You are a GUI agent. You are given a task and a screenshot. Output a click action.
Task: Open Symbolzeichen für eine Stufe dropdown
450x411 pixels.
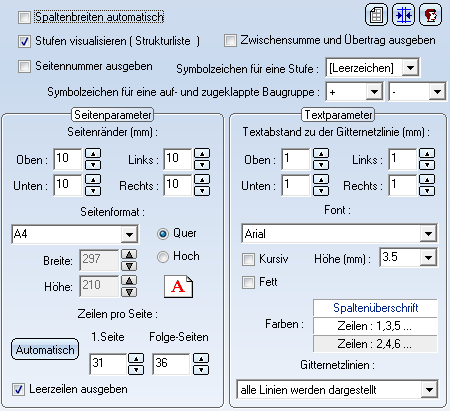click(410, 68)
